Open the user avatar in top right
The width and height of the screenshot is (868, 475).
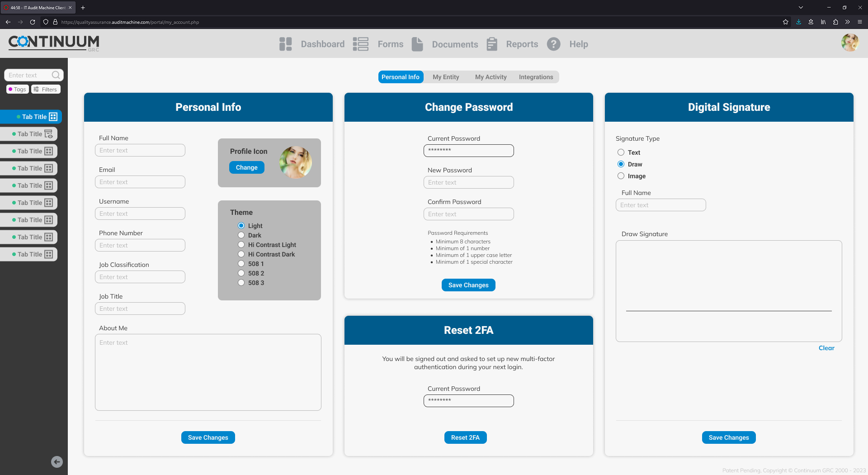(849, 43)
